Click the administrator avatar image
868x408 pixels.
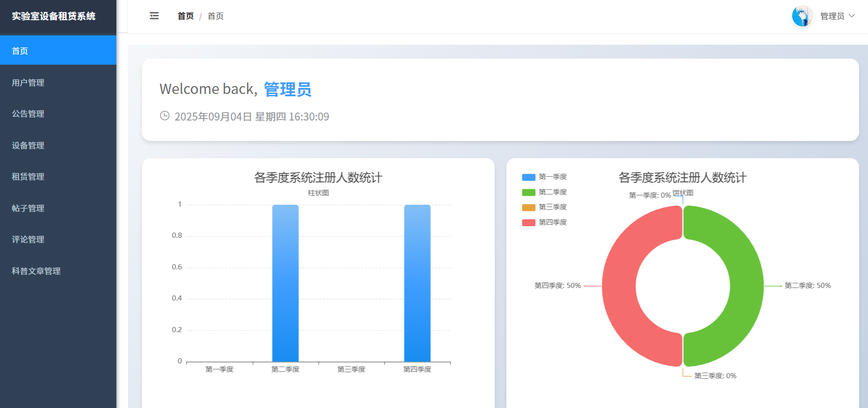802,16
